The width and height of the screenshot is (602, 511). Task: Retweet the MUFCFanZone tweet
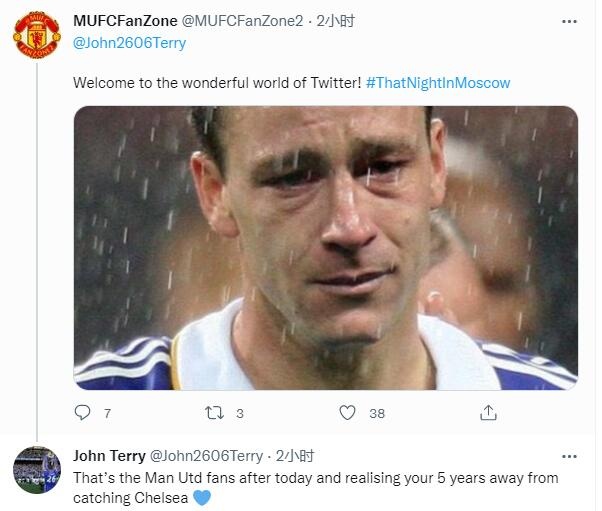[x=216, y=412]
